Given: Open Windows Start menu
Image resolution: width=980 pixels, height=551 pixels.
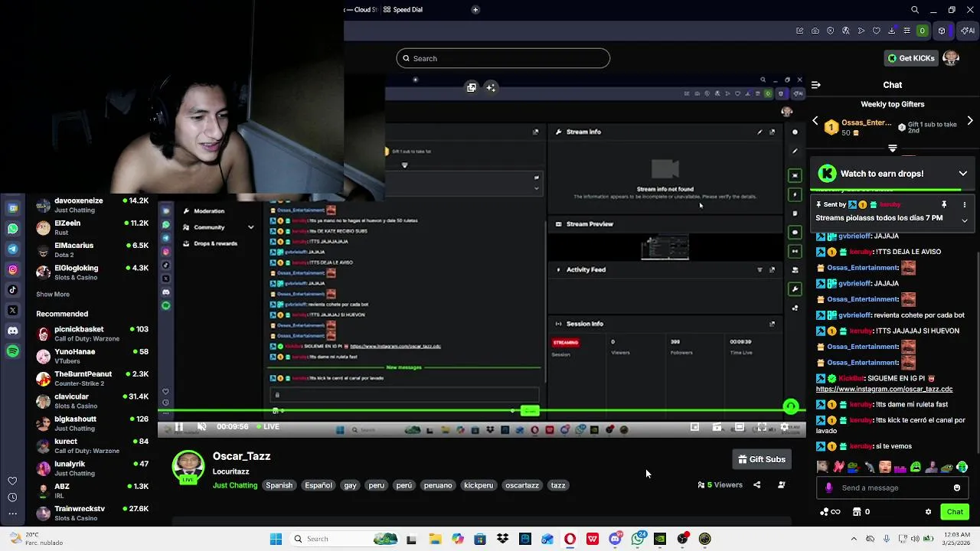Looking at the screenshot, I should [276, 539].
